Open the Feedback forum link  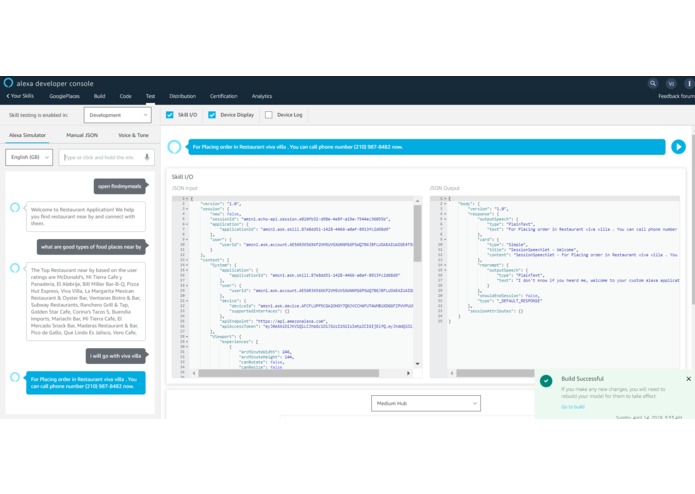[676, 96]
